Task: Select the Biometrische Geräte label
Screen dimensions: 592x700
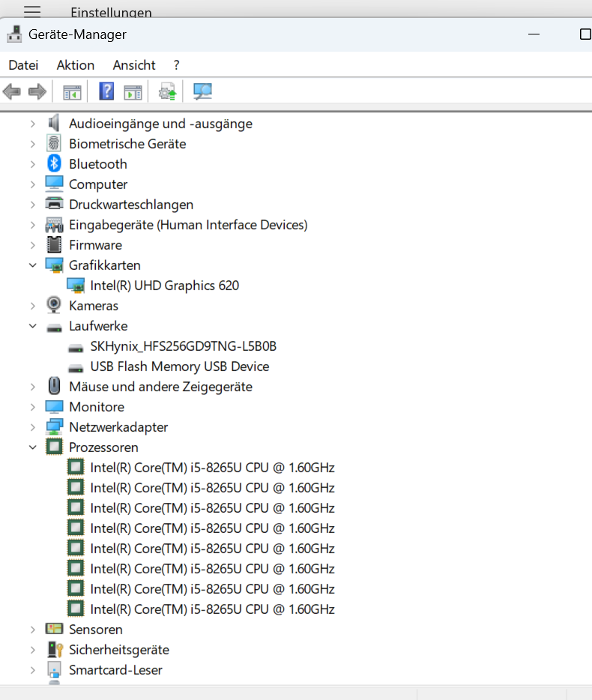Action: click(127, 144)
